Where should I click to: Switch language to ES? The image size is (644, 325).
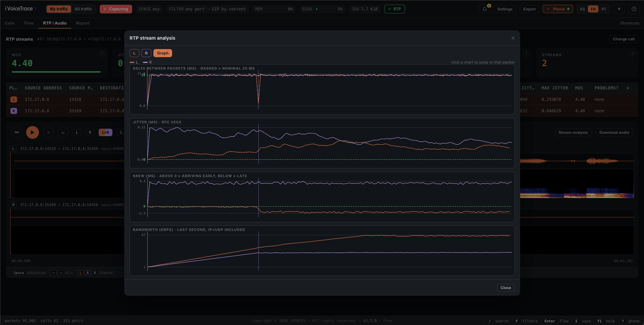pyautogui.click(x=583, y=9)
